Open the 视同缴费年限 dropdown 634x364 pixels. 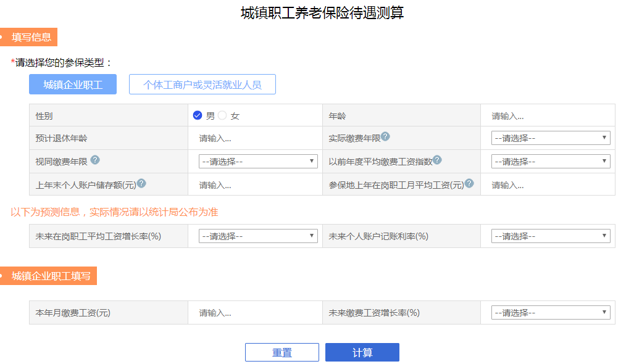pos(258,162)
